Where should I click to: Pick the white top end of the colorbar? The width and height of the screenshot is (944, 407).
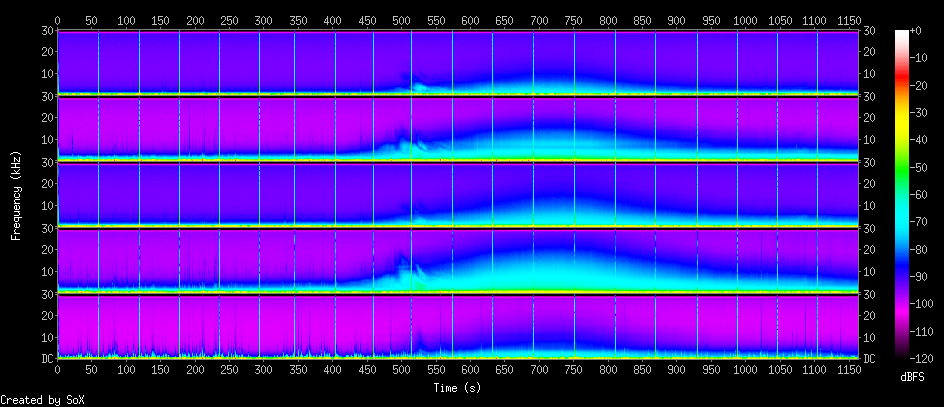[x=902, y=35]
